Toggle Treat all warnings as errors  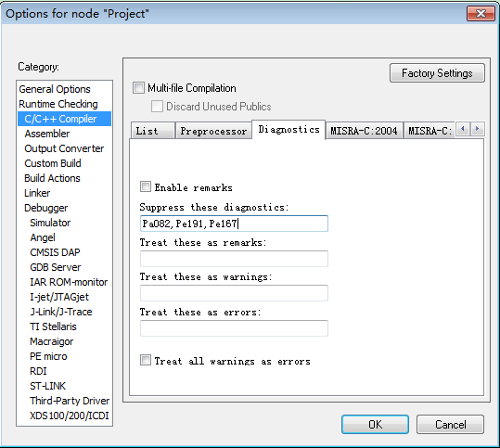(146, 360)
